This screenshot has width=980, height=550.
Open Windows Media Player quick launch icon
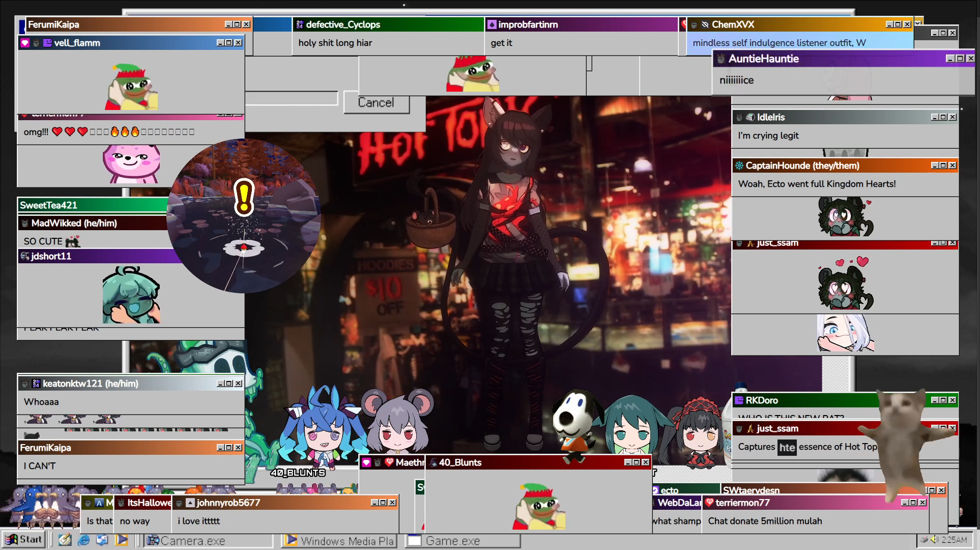click(121, 540)
